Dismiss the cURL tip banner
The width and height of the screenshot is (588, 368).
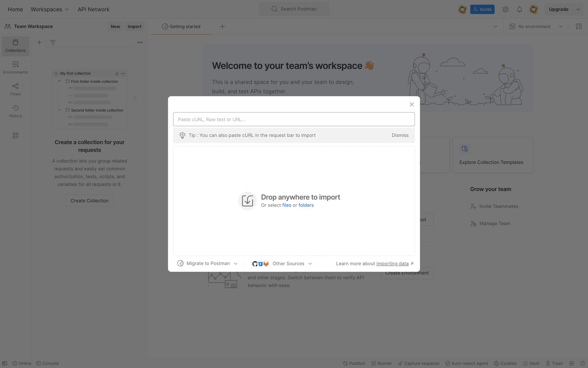(x=400, y=135)
